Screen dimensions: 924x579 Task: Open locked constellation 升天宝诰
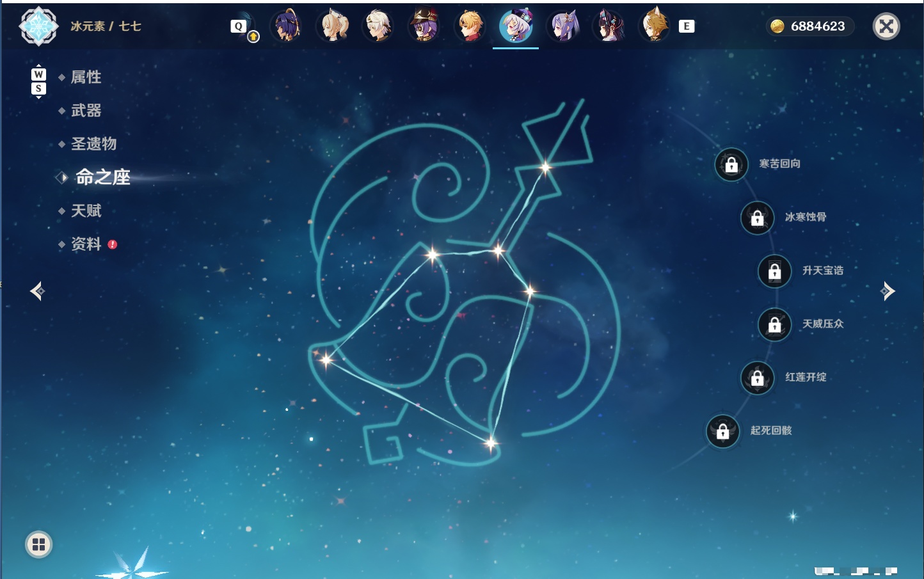(774, 271)
